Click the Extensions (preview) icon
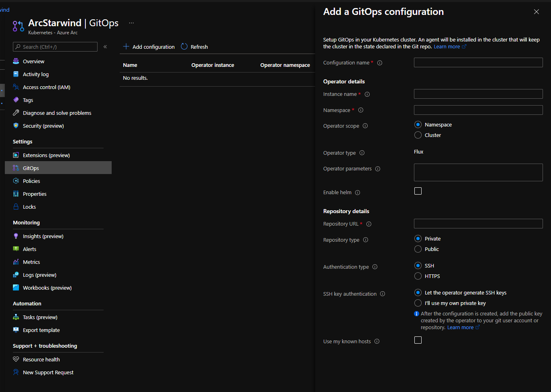This screenshot has height=392, width=551. 16,155
